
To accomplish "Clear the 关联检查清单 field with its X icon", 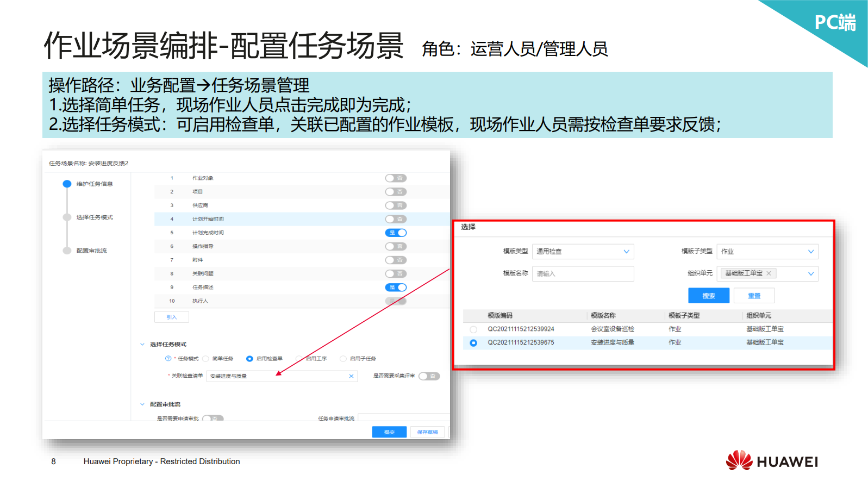I will click(x=351, y=376).
